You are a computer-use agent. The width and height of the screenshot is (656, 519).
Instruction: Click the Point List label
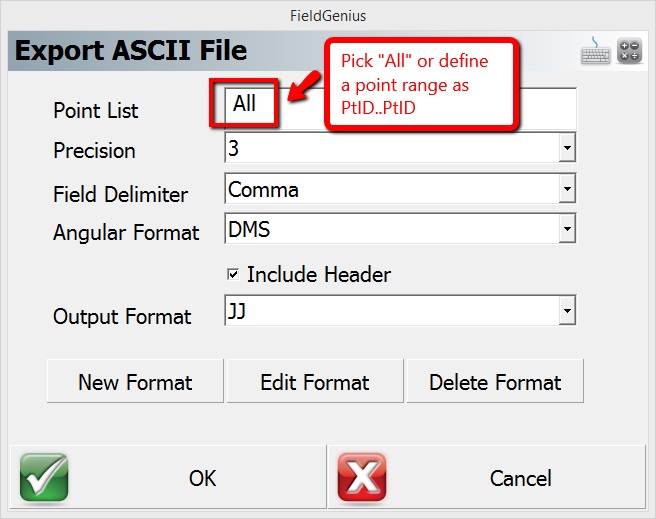click(96, 110)
